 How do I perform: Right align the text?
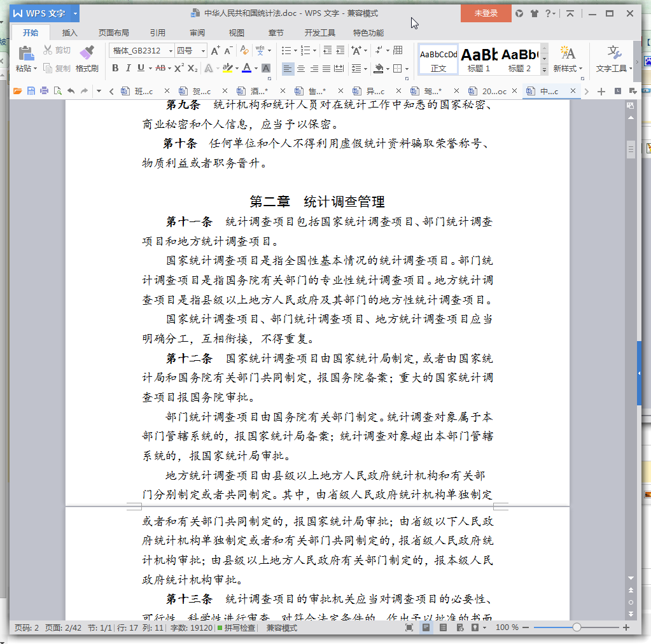click(314, 69)
